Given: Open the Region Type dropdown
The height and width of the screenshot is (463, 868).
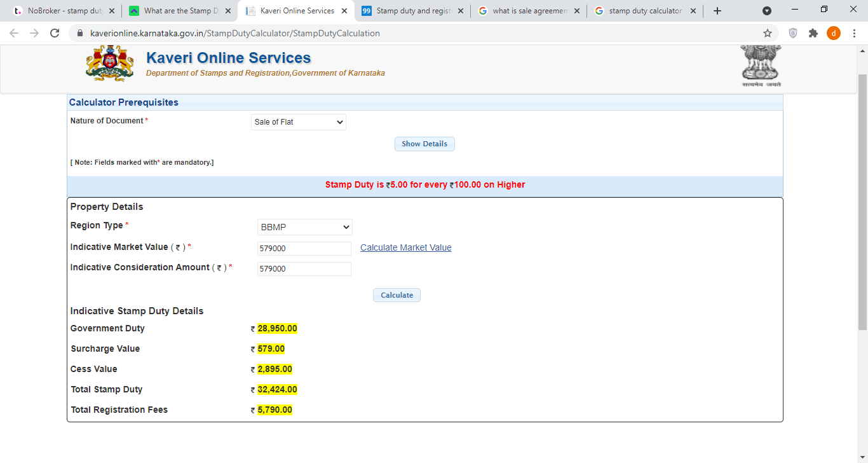Looking at the screenshot, I should coord(304,227).
